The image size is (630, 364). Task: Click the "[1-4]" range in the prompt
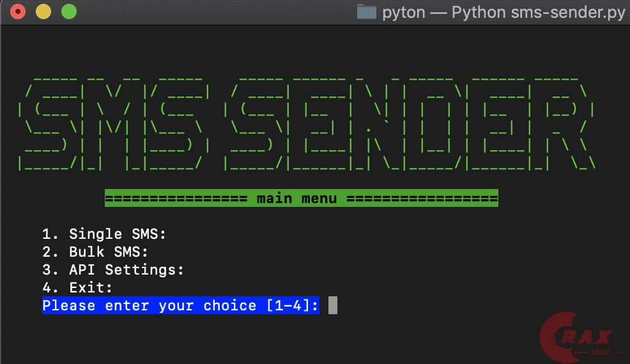pos(291,305)
